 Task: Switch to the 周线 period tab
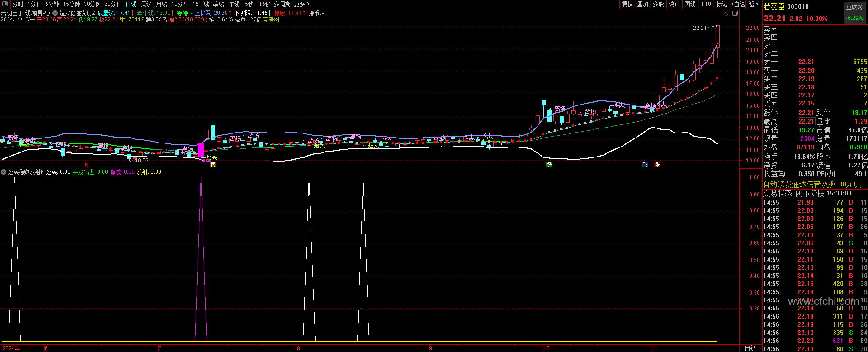146,4
